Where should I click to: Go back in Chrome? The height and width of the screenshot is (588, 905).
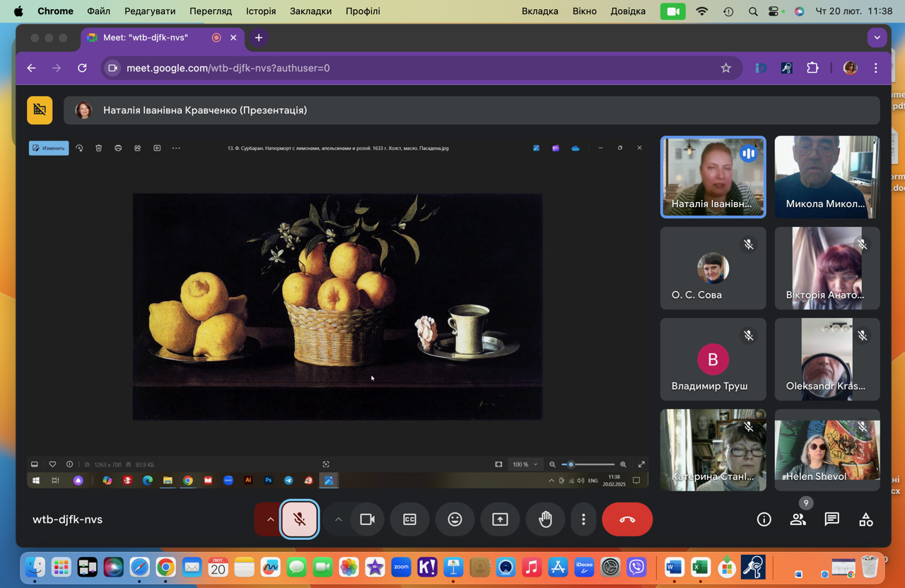31,68
